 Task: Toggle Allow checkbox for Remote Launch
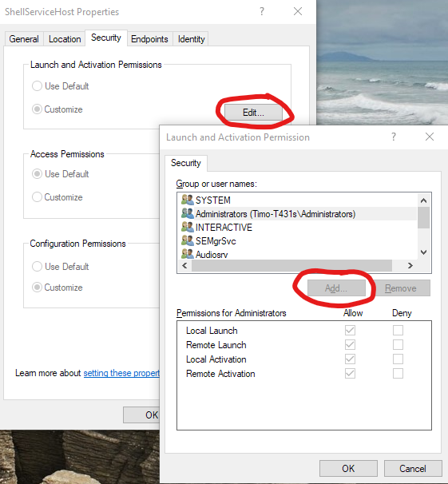click(x=350, y=344)
